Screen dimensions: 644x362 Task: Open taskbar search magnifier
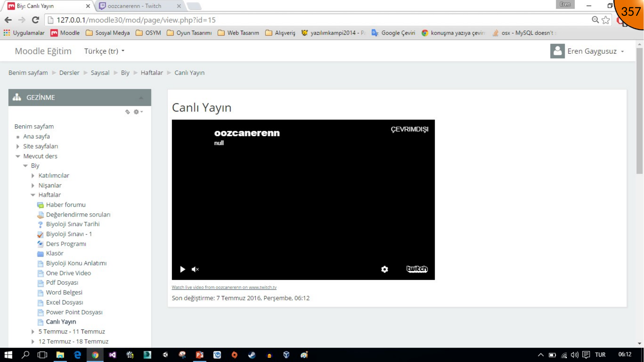[25, 355]
